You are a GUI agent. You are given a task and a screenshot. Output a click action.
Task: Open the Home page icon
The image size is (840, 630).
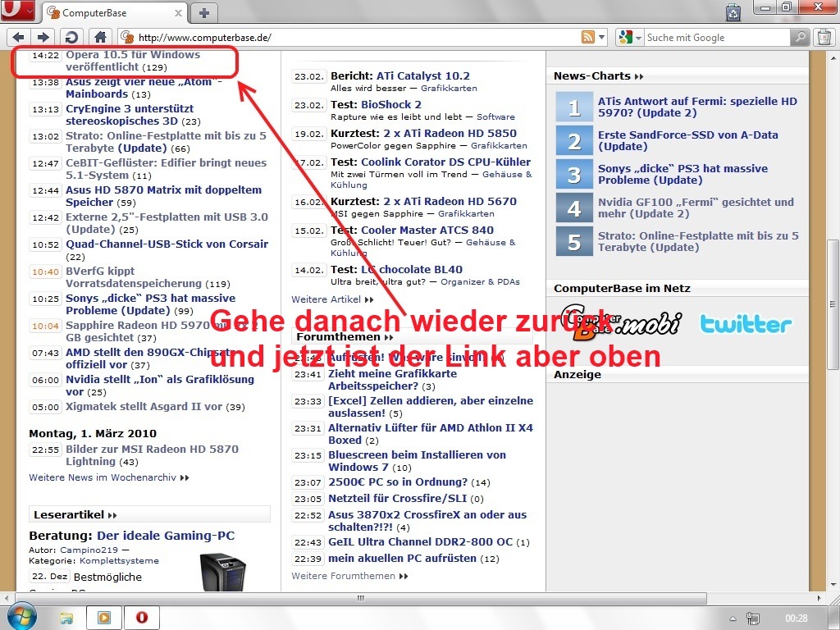click(x=100, y=37)
